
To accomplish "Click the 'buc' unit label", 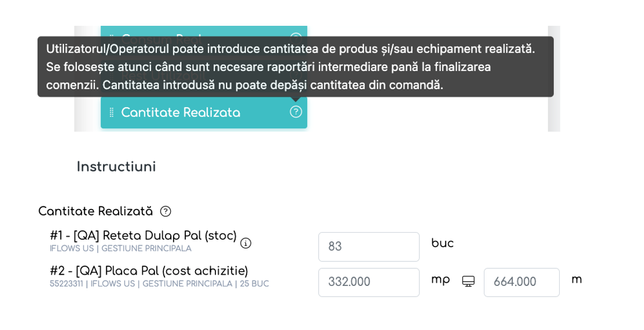I will tap(443, 243).
